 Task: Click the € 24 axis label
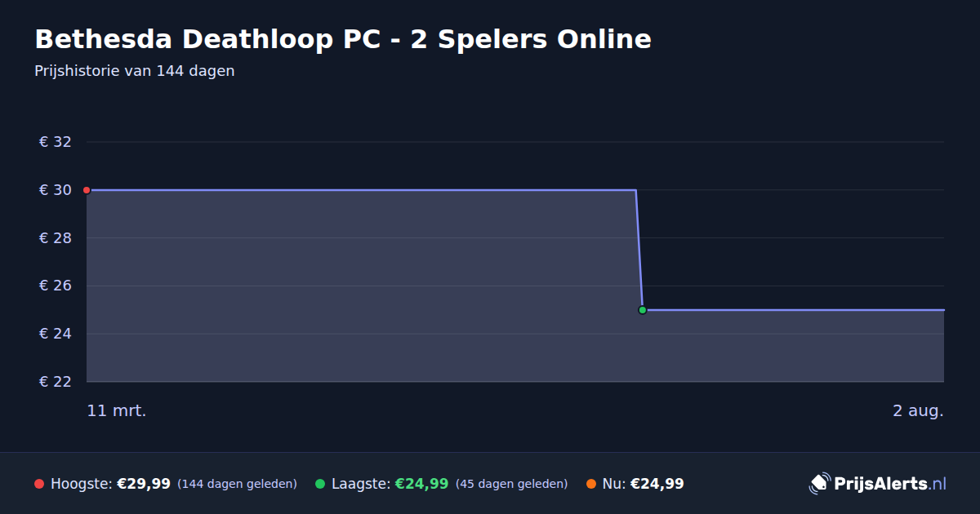point(56,334)
